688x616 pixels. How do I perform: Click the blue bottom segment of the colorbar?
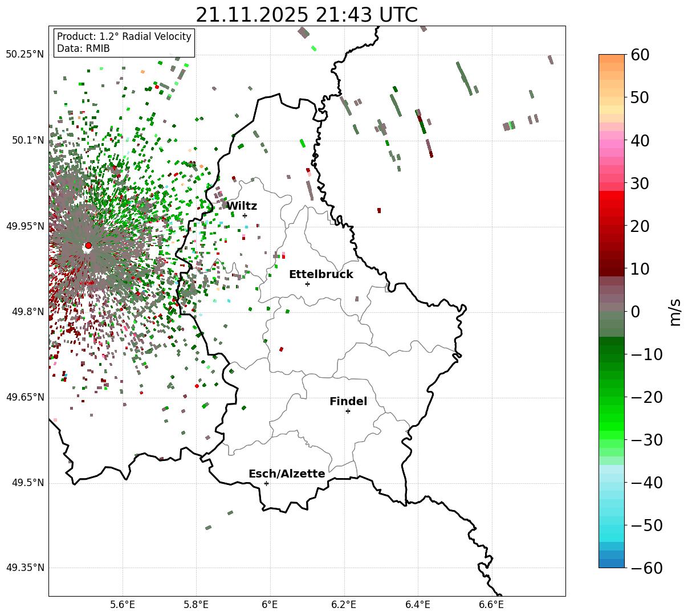coord(612,563)
